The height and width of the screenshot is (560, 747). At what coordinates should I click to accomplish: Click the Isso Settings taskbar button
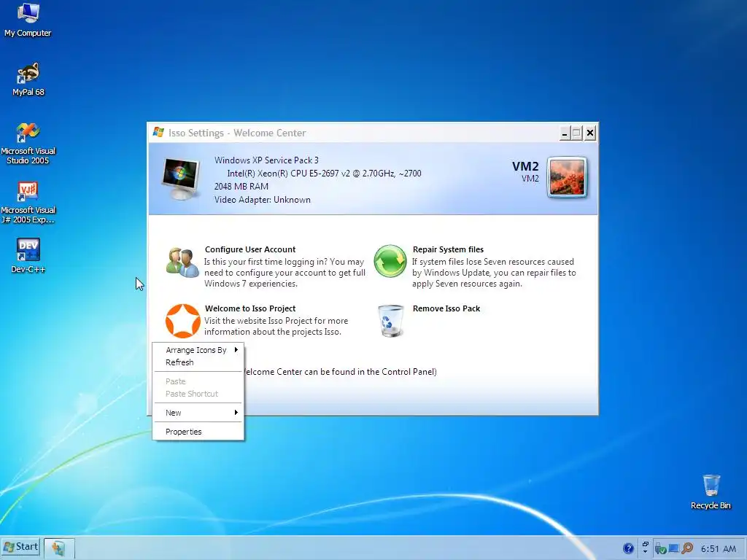(59, 548)
